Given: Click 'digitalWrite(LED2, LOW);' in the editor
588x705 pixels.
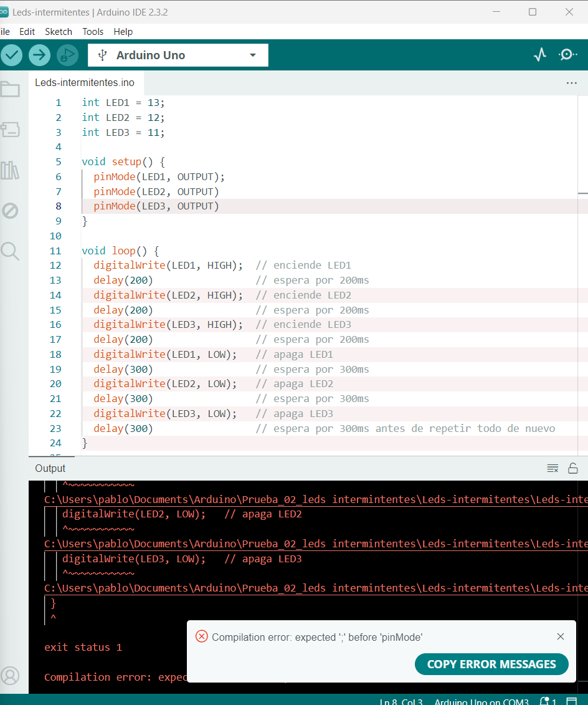Looking at the screenshot, I should pyautogui.click(x=165, y=383).
